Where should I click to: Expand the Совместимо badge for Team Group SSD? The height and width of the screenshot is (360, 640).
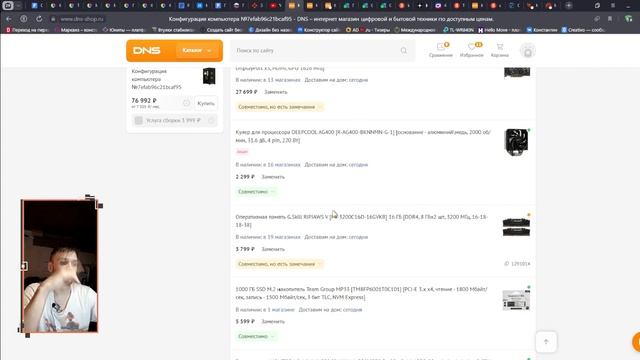(256, 336)
